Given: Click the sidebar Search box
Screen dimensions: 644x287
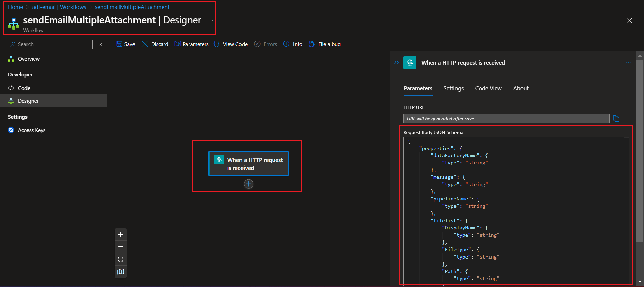Looking at the screenshot, I should click(x=50, y=44).
